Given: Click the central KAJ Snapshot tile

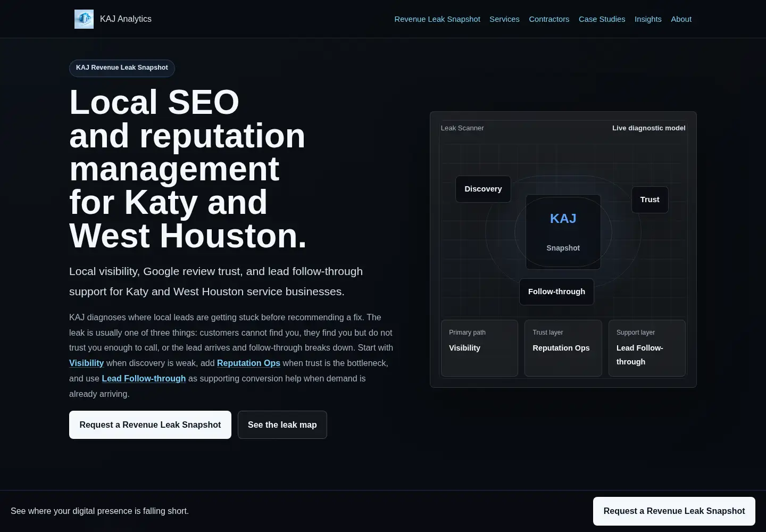Looking at the screenshot, I should click(x=563, y=232).
